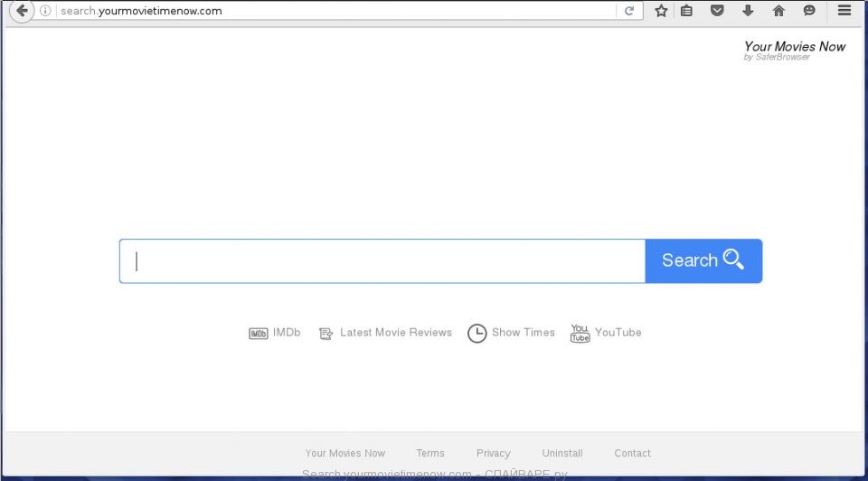Reload the page with the refresh icon
This screenshot has width=868, height=481.
[629, 11]
